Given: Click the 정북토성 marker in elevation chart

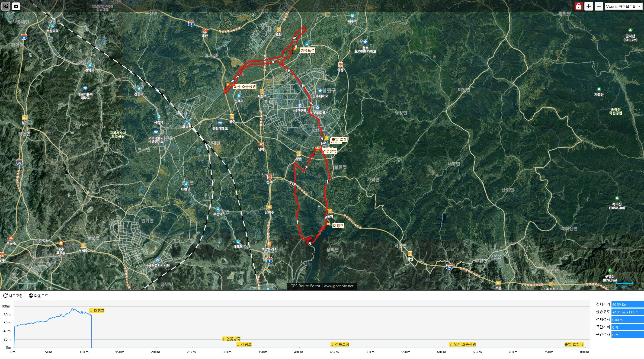Looking at the screenshot, I should pyautogui.click(x=340, y=345).
